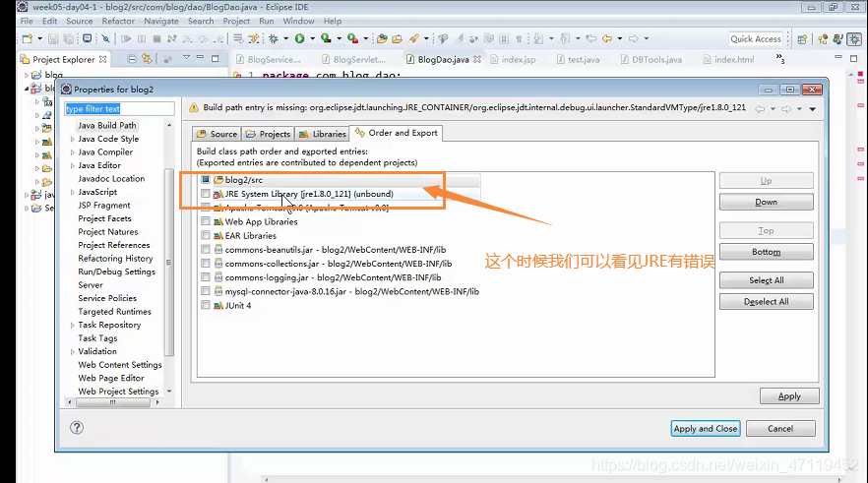Screen dimensions: 868x483
Task: Check commons-beanutils.jar checkbox
Action: pyautogui.click(x=206, y=250)
